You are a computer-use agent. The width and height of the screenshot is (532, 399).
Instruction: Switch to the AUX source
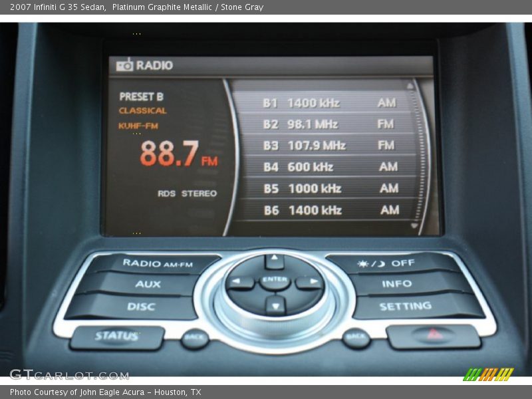[x=150, y=285]
